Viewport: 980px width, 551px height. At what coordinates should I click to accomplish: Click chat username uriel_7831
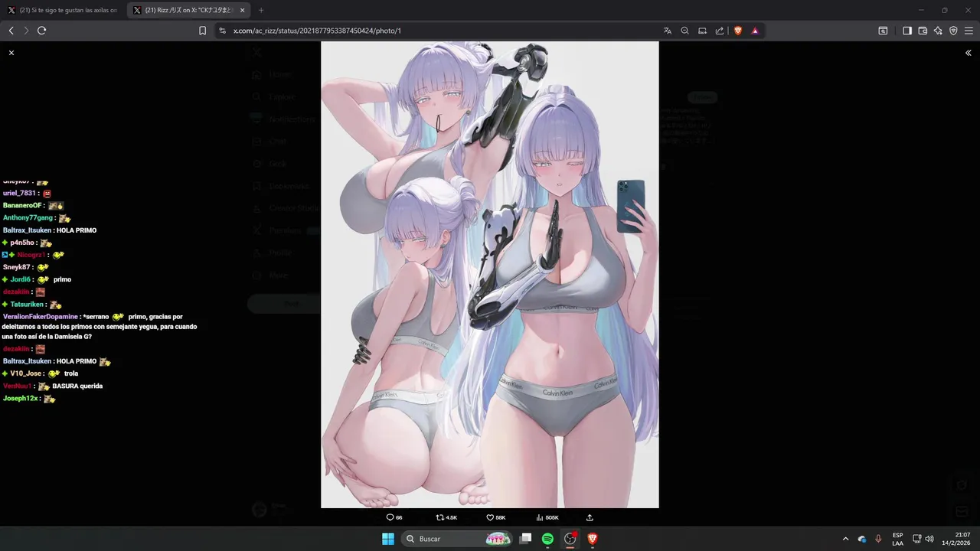(20, 194)
